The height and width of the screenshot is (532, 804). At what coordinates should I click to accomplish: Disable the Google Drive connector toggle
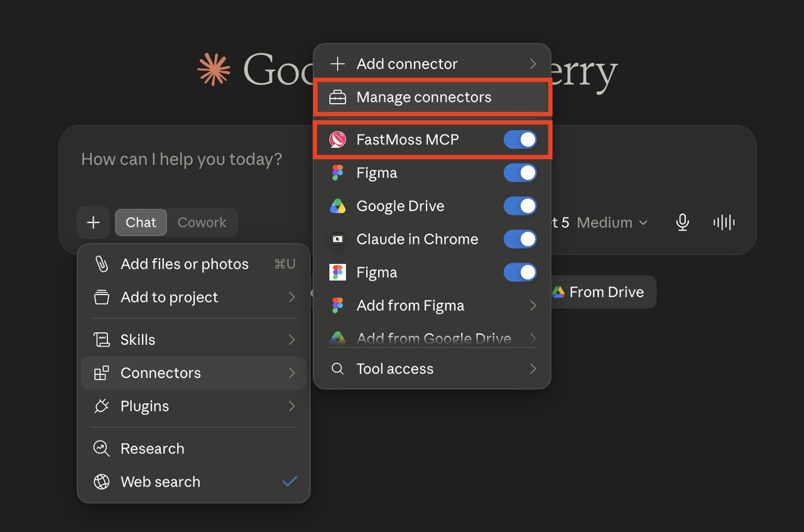[x=520, y=206]
